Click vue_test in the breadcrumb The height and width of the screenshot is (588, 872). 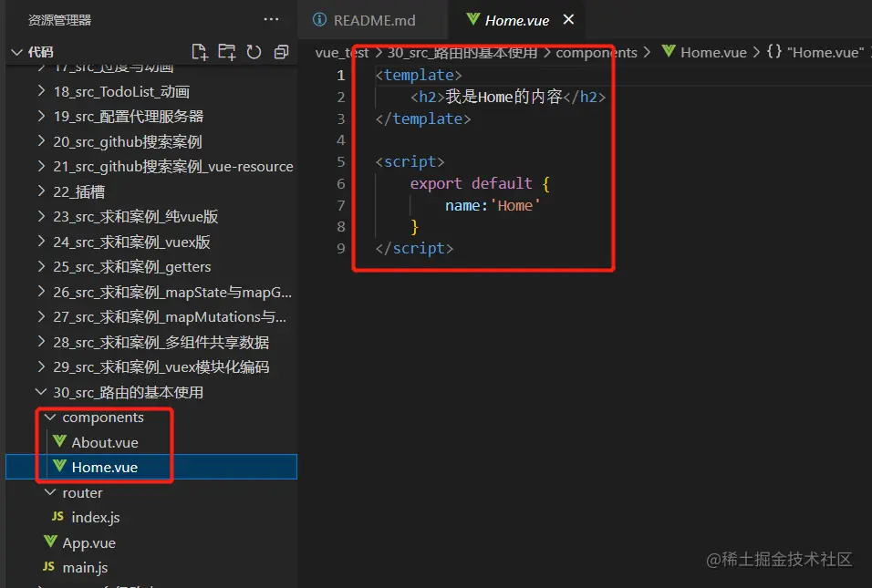point(341,53)
